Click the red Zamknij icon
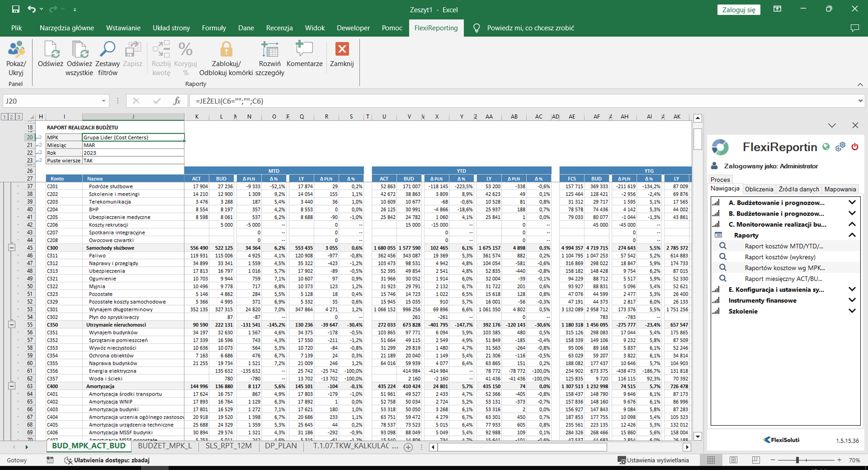The image size is (868, 470). pos(342,49)
